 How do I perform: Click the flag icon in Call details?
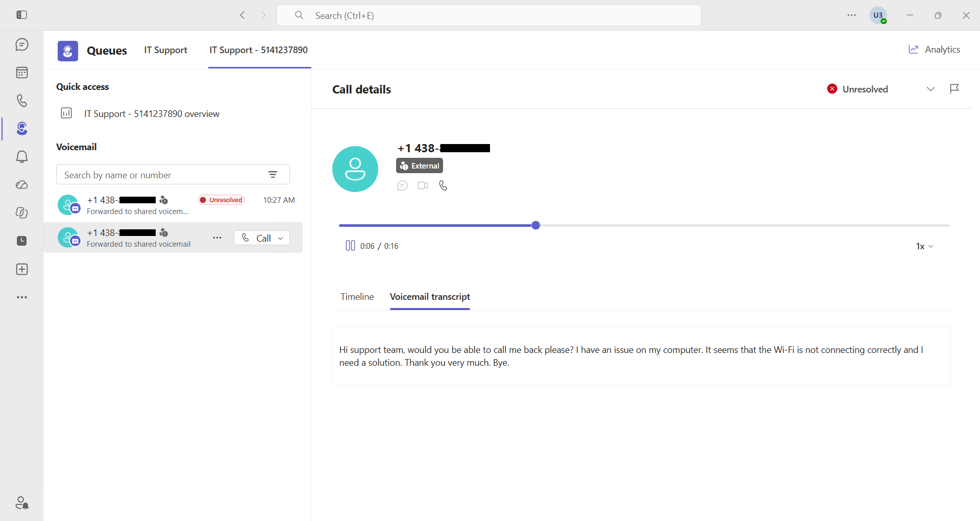954,89
